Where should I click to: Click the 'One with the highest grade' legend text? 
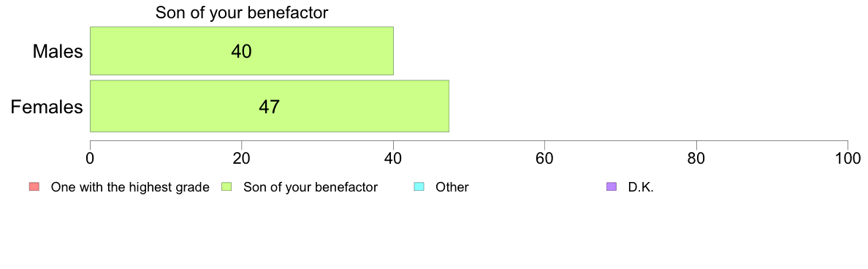point(130,187)
